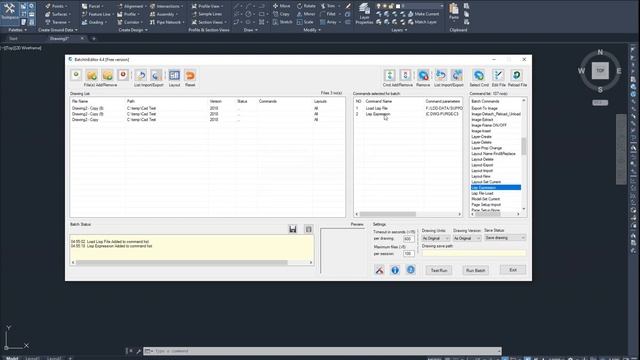Viewport: 640px width, 360px height.
Task: Click the first blue info icon
Action: [395, 270]
